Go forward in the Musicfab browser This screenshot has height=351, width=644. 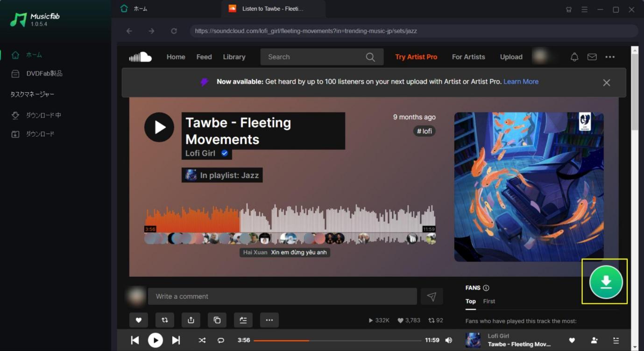[x=151, y=31]
